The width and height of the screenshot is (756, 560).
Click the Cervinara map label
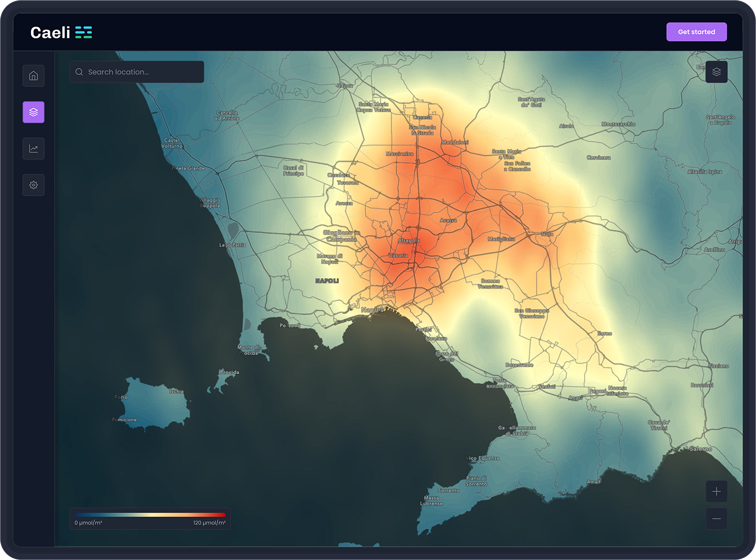pos(599,158)
